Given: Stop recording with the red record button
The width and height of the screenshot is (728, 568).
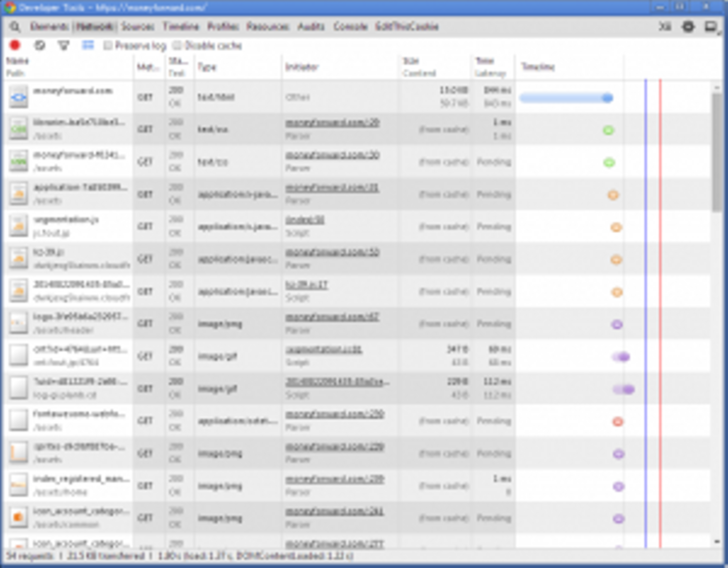Looking at the screenshot, I should click(15, 46).
